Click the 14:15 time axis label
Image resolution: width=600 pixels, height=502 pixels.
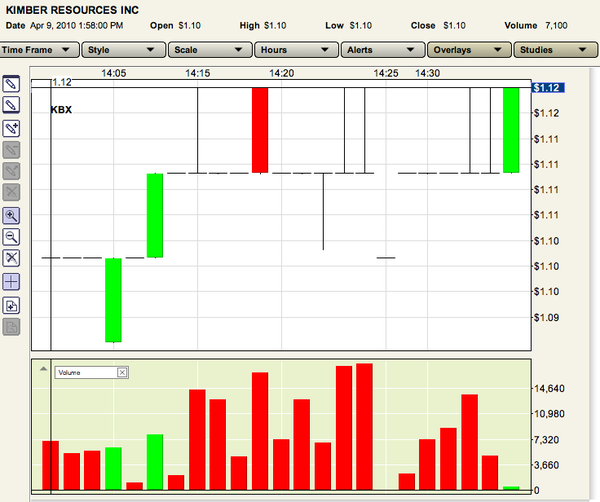[x=197, y=73]
